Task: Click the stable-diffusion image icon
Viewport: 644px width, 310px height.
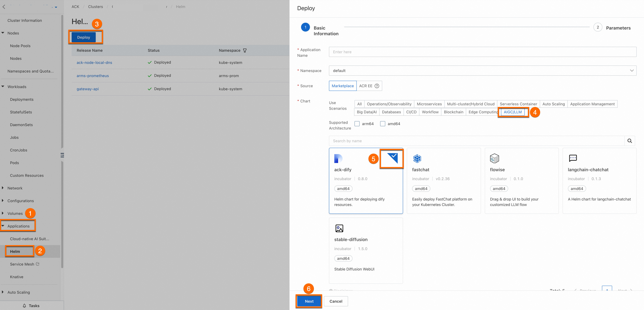Action: 339,228
